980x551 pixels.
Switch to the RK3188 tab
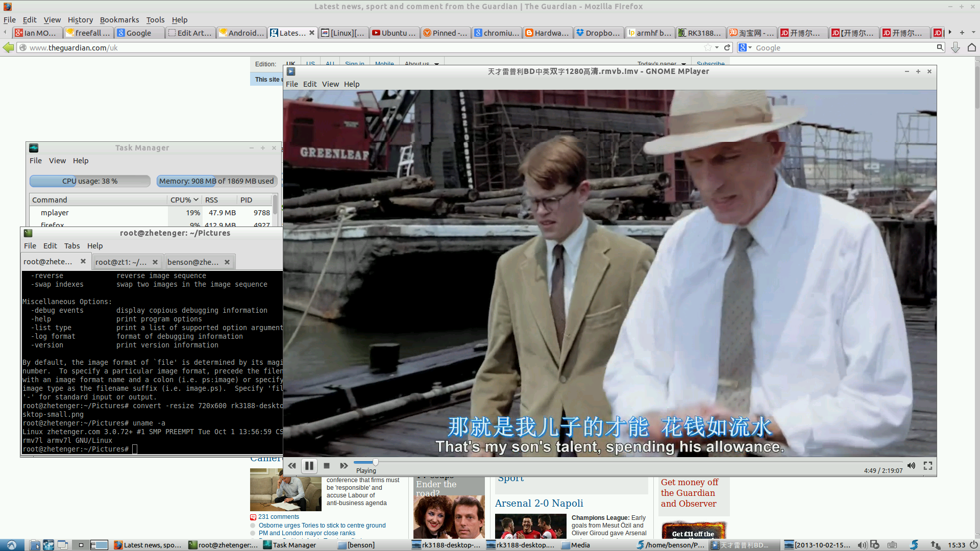tap(700, 33)
